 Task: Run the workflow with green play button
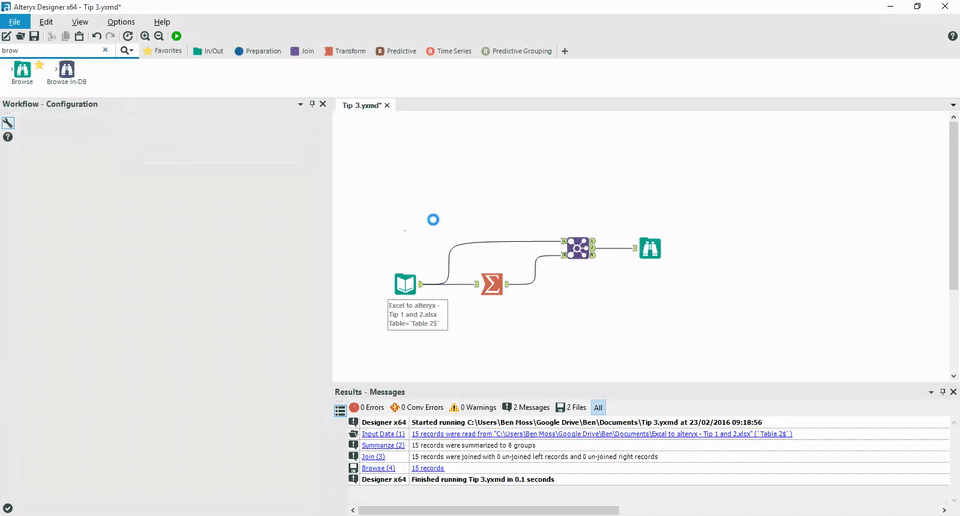[x=176, y=36]
